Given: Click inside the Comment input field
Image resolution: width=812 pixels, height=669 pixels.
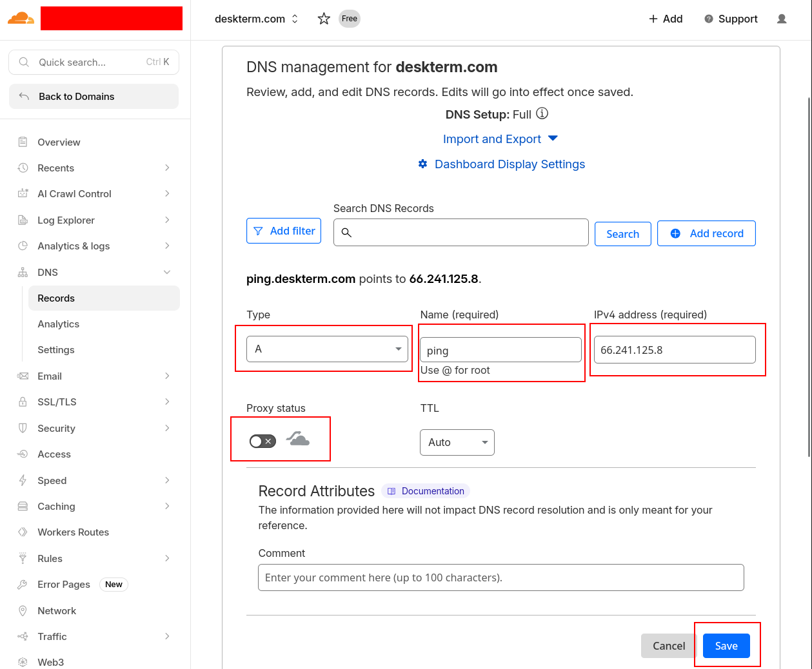Looking at the screenshot, I should point(500,577).
